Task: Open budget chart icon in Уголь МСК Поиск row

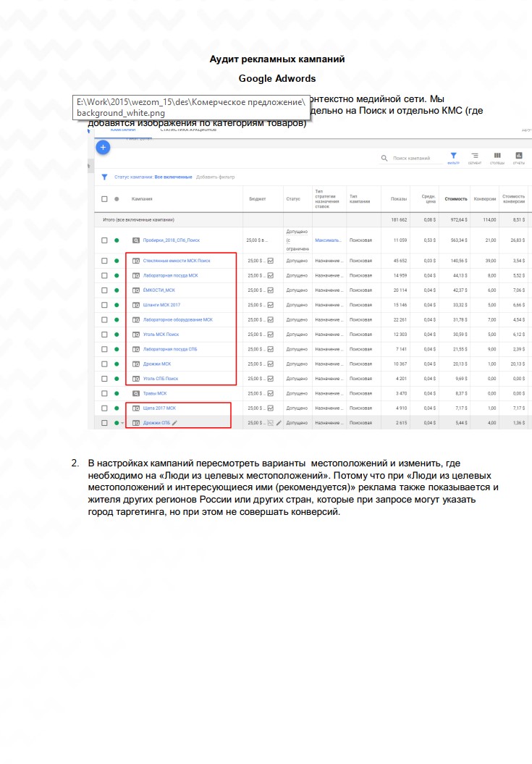Action: pyautogui.click(x=271, y=335)
